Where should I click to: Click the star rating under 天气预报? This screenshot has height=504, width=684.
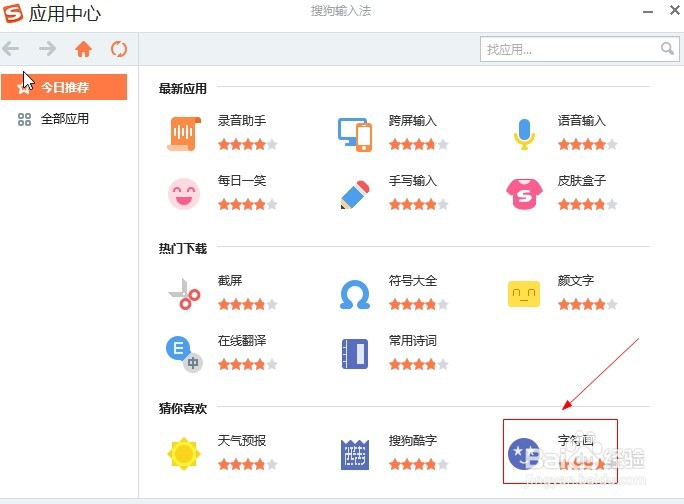(248, 464)
